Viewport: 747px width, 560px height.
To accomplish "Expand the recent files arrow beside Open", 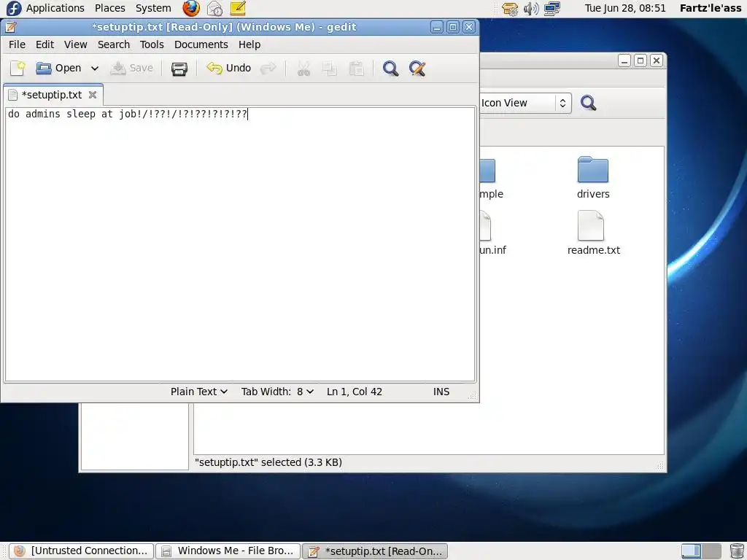I will (95, 68).
